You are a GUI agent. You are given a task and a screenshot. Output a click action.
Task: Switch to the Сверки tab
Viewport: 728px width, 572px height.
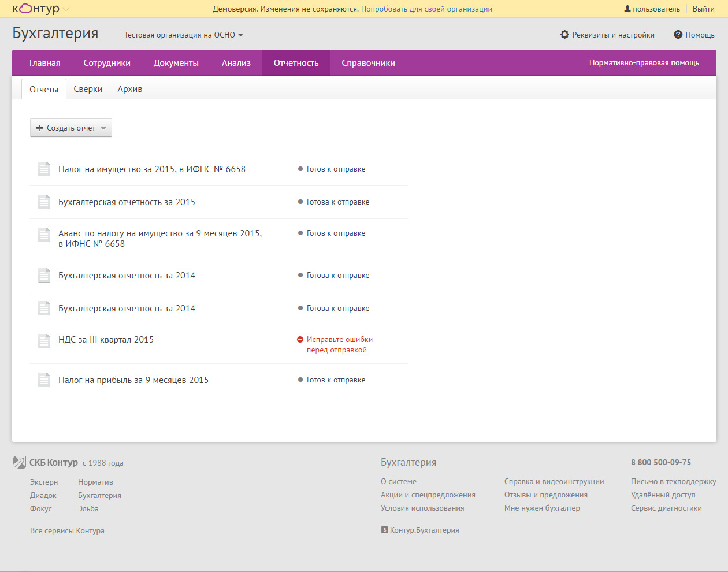(x=88, y=89)
